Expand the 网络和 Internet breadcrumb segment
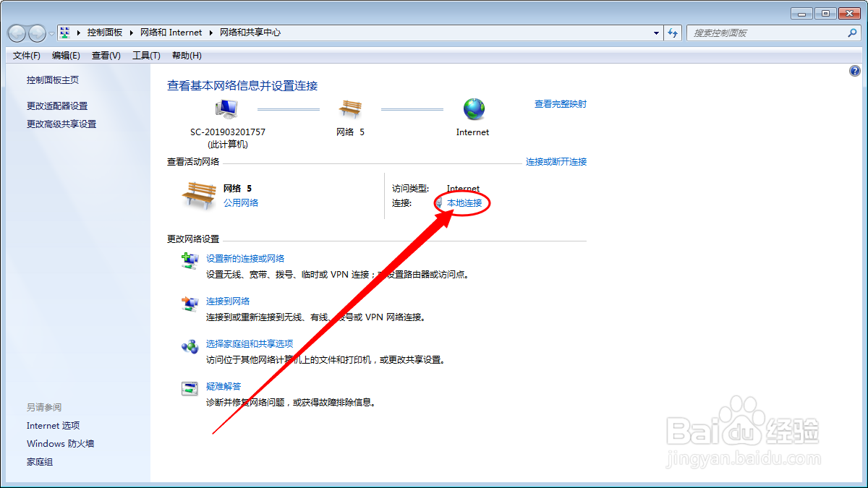868x488 pixels. click(x=210, y=33)
